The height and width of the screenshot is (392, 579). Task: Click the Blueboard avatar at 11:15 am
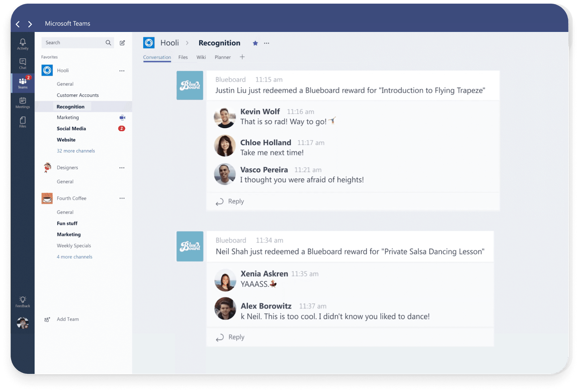(190, 85)
